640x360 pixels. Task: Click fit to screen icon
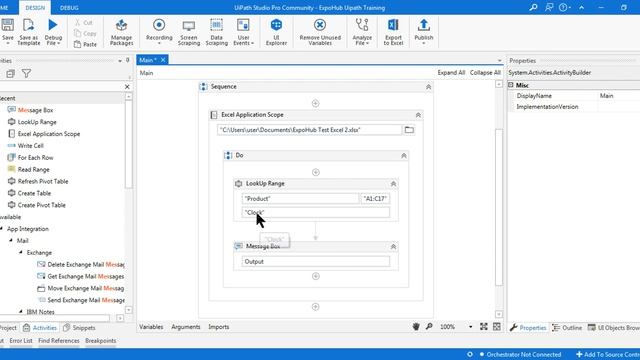pyautogui.click(x=484, y=327)
